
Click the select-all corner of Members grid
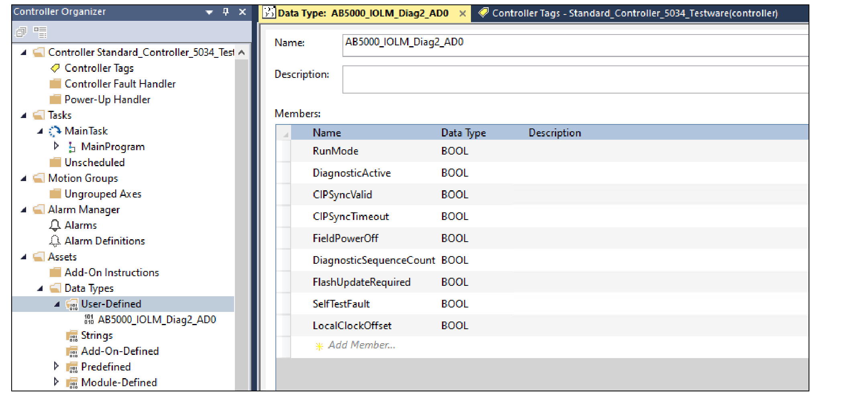pos(283,132)
